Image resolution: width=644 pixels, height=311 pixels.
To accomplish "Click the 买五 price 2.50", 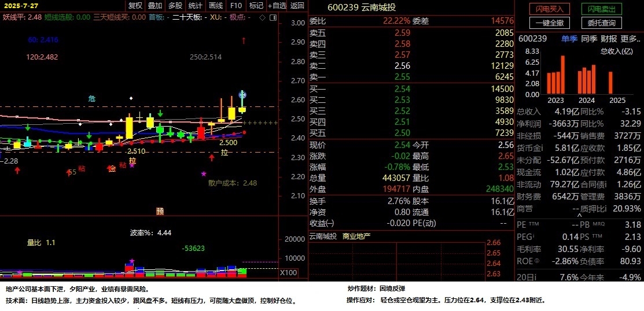I will tap(403, 132).
